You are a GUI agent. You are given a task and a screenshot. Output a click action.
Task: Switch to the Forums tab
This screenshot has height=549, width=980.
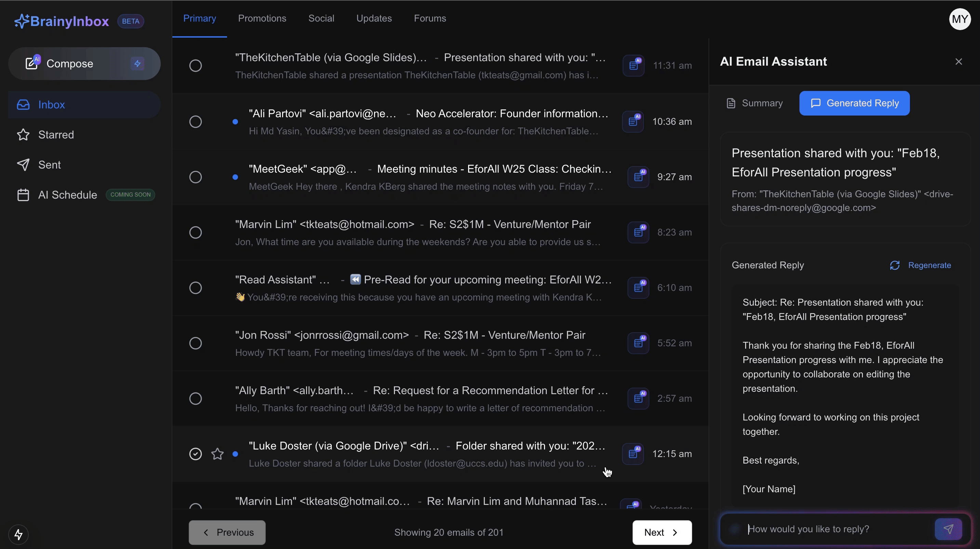(x=430, y=18)
